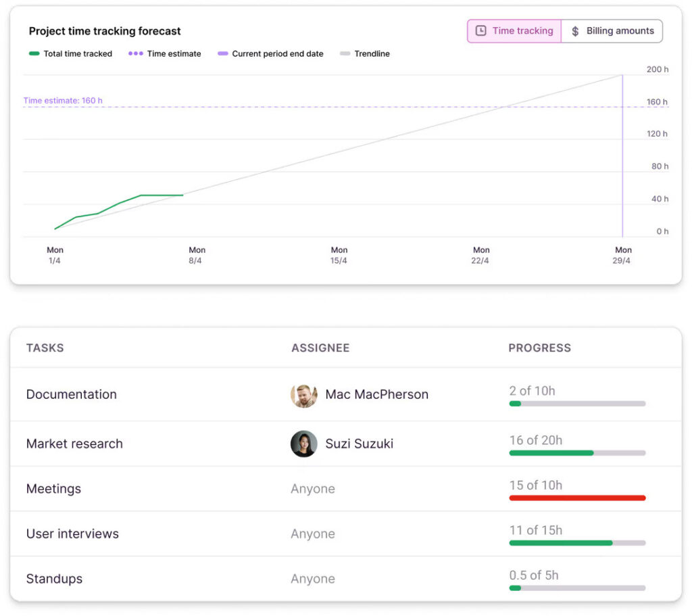Click the clock icon in Time tracking toggle
Screen dimensions: 692x616
(481, 31)
